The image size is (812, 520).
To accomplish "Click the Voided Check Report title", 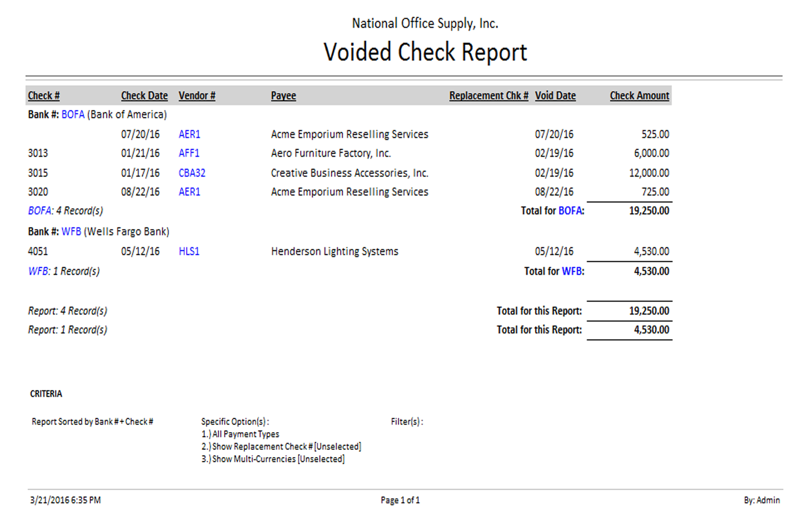I will (x=425, y=52).
